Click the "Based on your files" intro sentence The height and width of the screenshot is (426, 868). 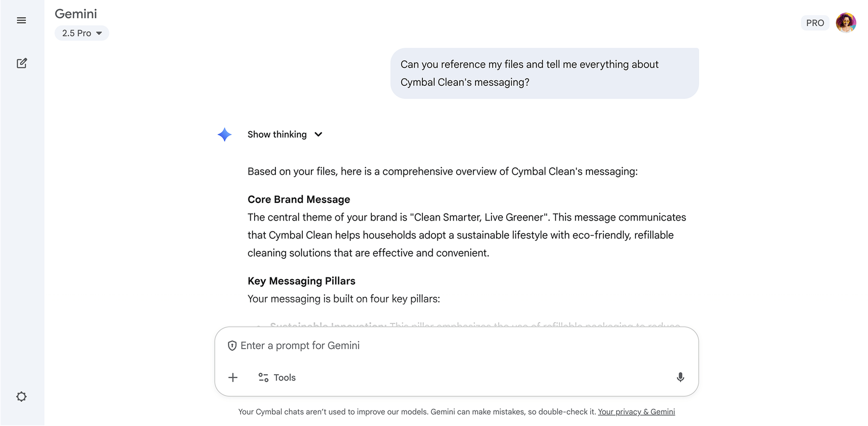click(x=442, y=172)
